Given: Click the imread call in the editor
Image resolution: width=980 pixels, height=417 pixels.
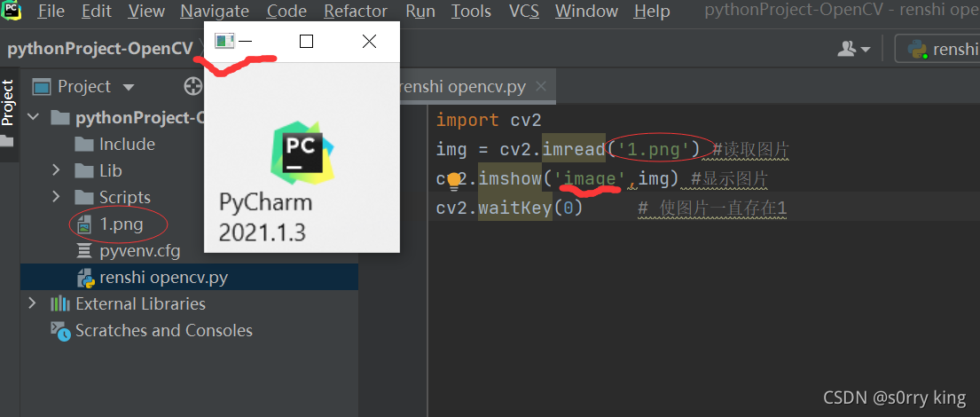Looking at the screenshot, I should (573, 149).
